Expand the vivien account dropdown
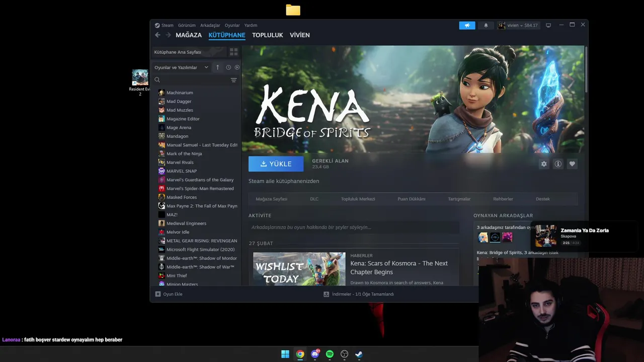 518,25
